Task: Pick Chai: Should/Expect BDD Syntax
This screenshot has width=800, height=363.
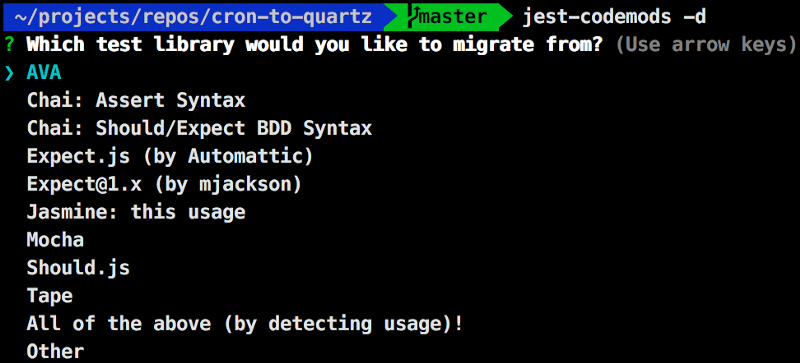Action: click(199, 128)
